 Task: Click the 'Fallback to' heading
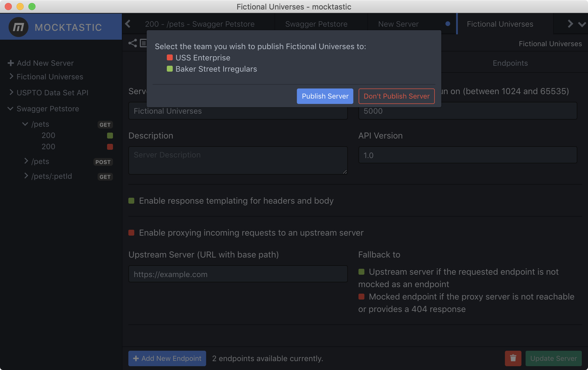click(x=379, y=255)
